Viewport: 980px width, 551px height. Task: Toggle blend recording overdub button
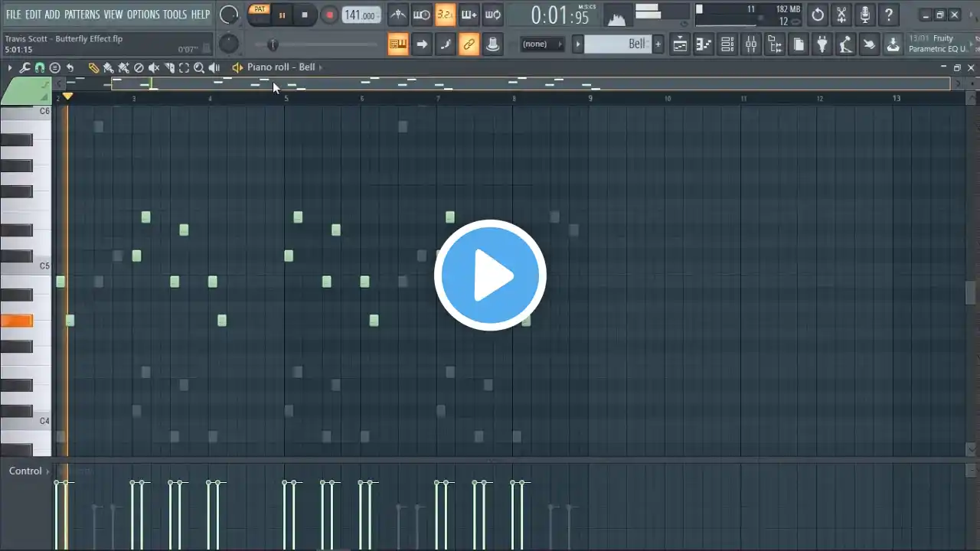[x=469, y=15]
